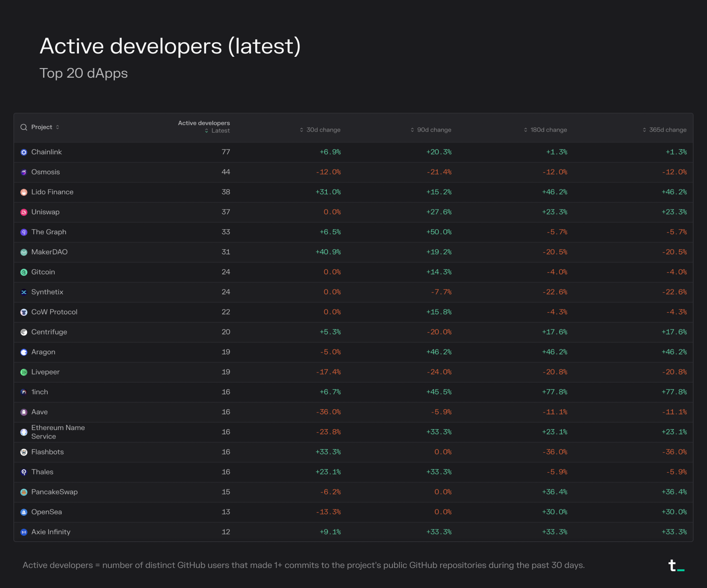Click the Osmosis project logo icon
The height and width of the screenshot is (588, 707).
[x=24, y=172]
